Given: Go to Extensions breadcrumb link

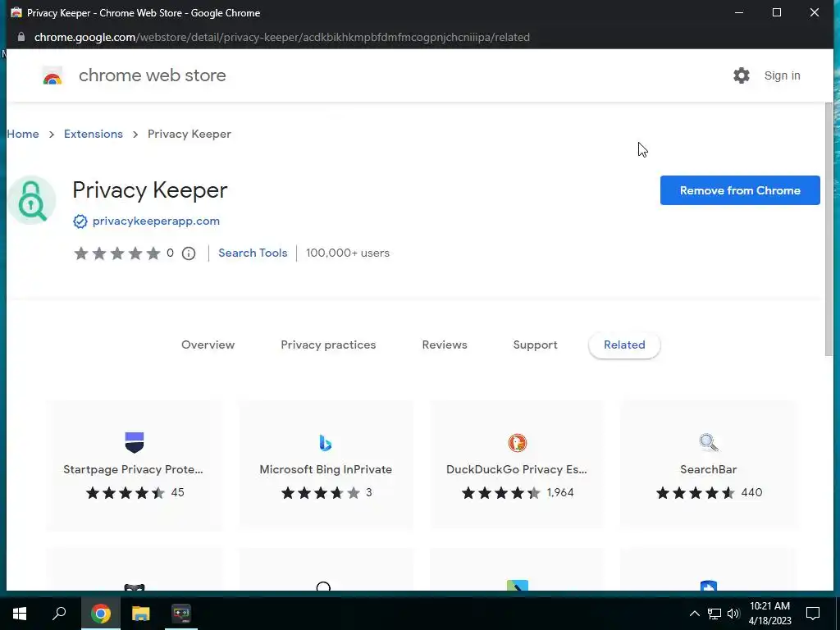Looking at the screenshot, I should tap(94, 134).
